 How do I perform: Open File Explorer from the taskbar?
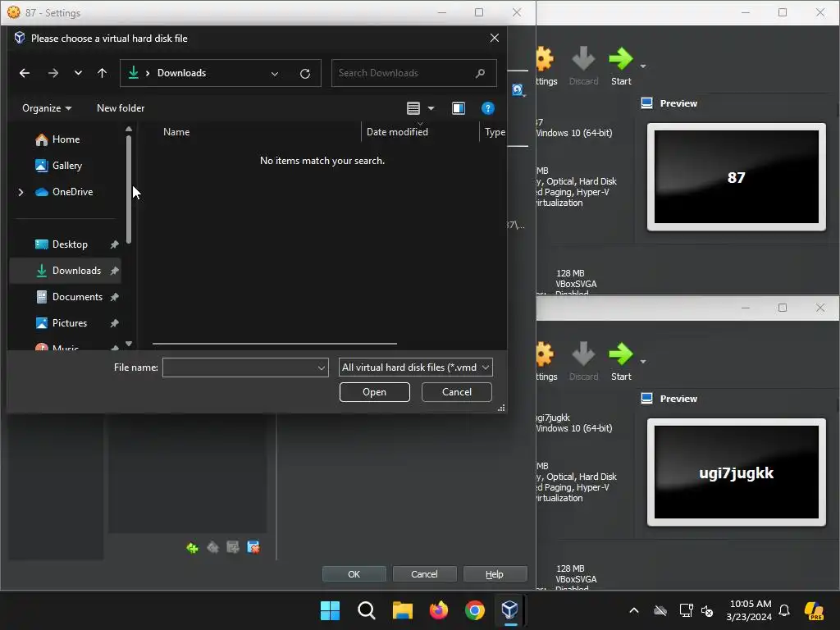pyautogui.click(x=402, y=610)
